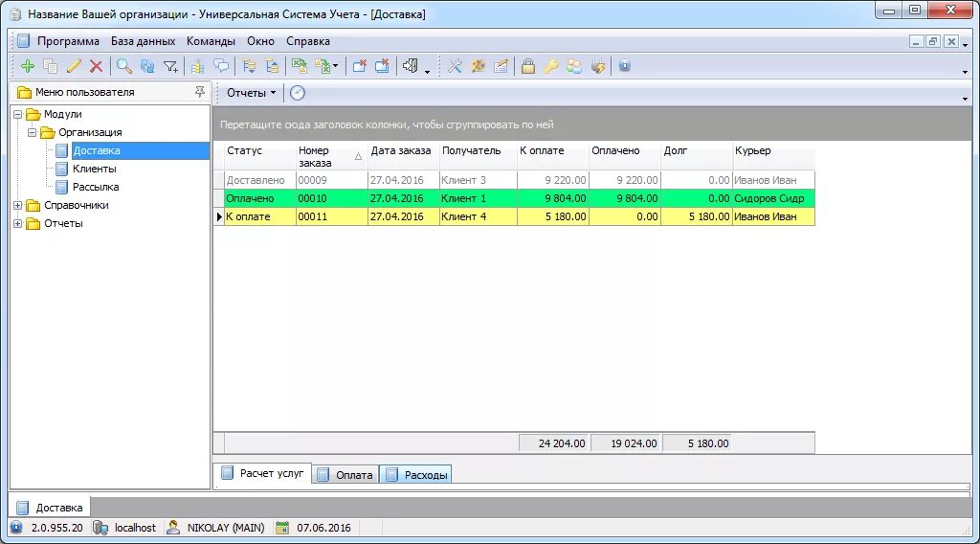Click the speech bubbles toolbar icon
The image size is (980, 544).
click(221, 66)
